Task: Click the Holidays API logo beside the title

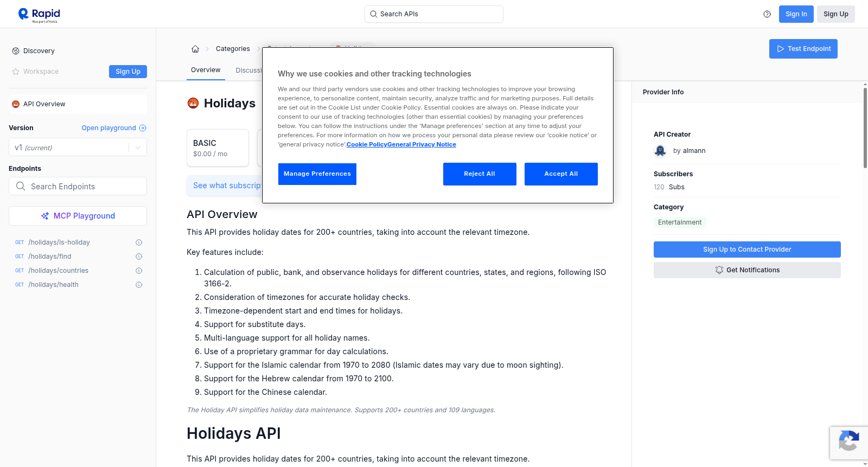Action: tap(193, 103)
